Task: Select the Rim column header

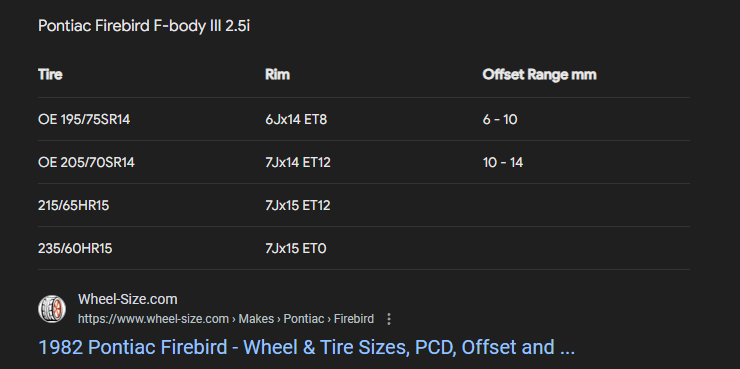Action: [278, 75]
